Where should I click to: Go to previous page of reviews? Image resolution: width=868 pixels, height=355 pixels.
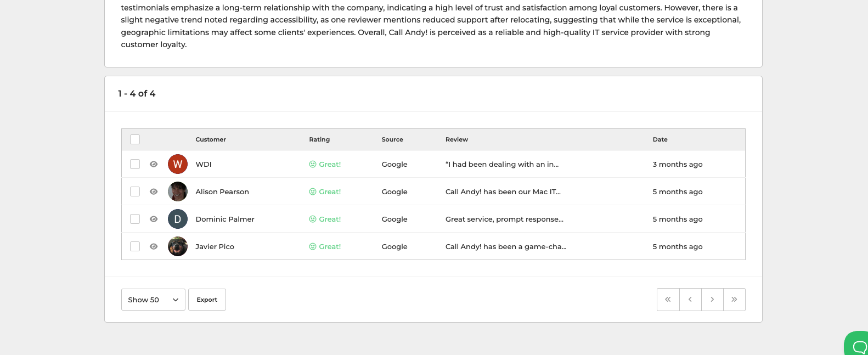690,300
